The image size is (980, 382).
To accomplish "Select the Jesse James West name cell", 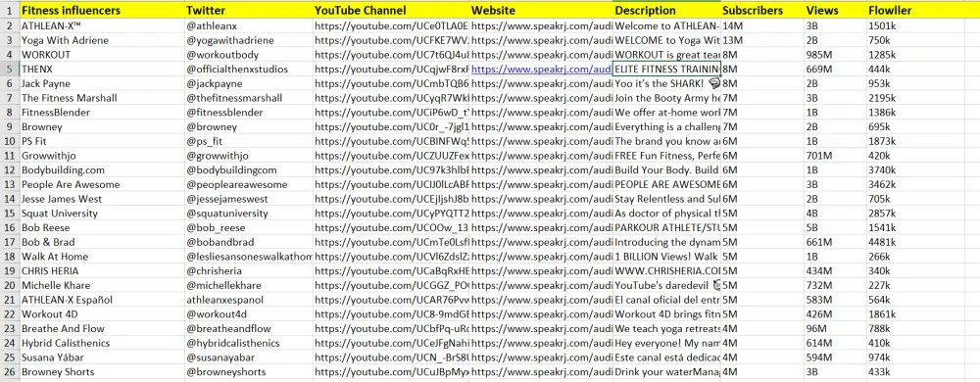I will (x=103, y=199).
